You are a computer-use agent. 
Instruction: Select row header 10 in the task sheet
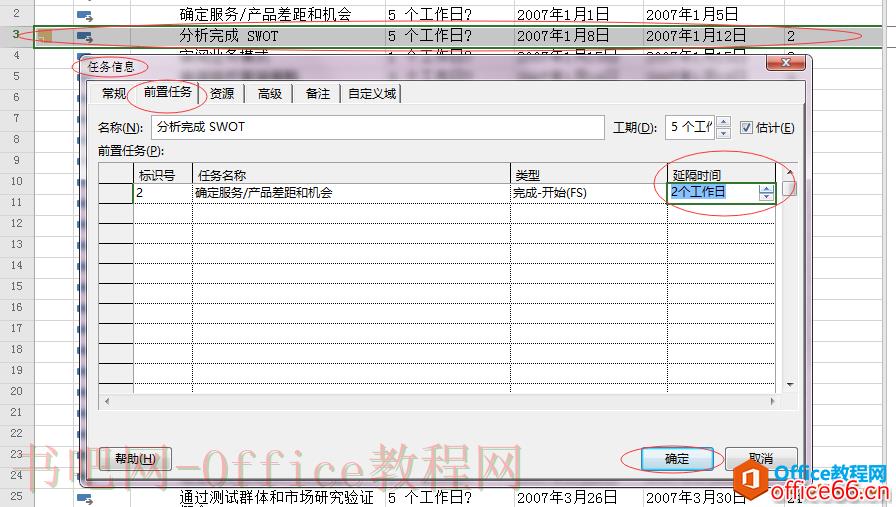(17, 181)
